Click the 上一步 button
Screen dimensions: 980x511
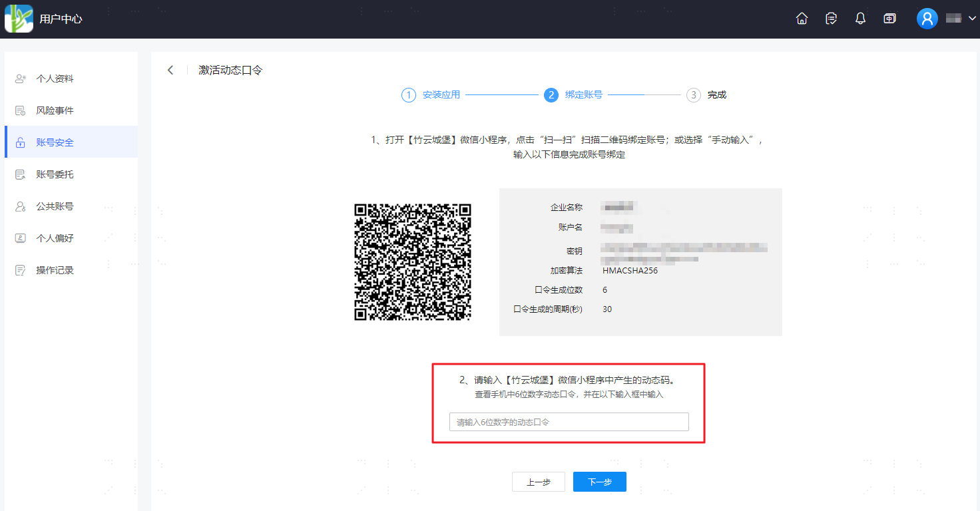(539, 482)
